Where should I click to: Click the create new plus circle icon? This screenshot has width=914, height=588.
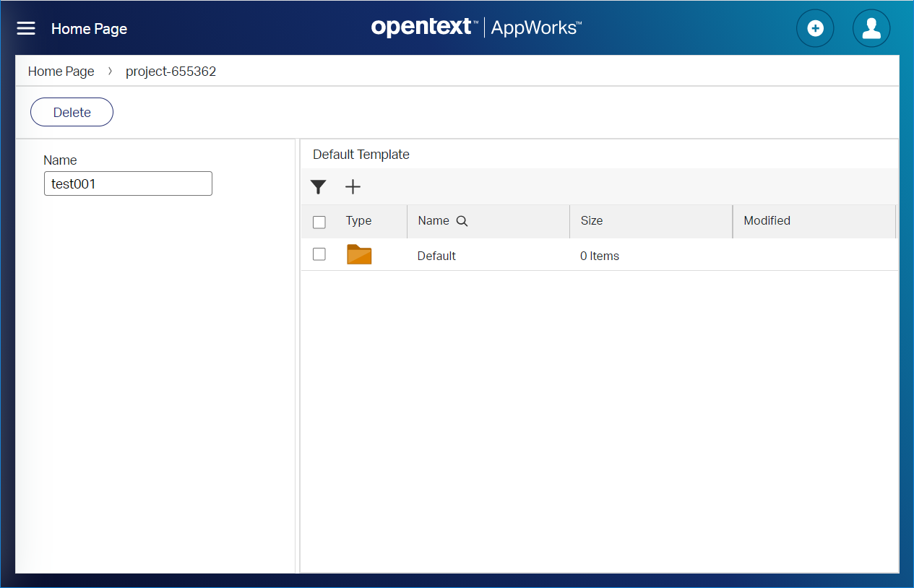pos(814,28)
